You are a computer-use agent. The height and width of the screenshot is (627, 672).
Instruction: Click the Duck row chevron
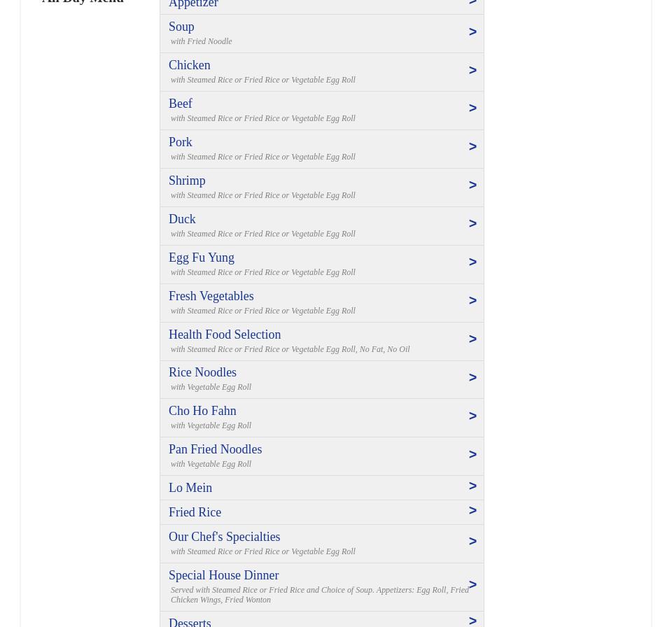pyautogui.click(x=472, y=224)
